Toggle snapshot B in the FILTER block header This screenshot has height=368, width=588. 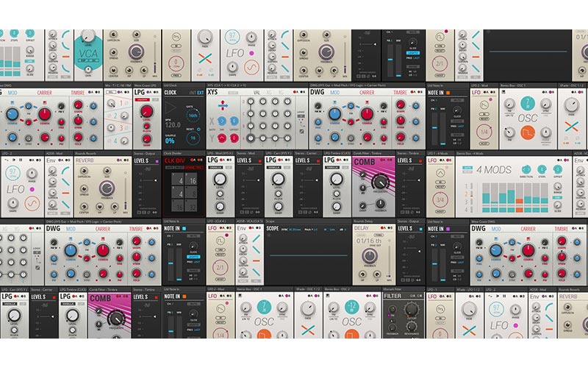(x=420, y=296)
